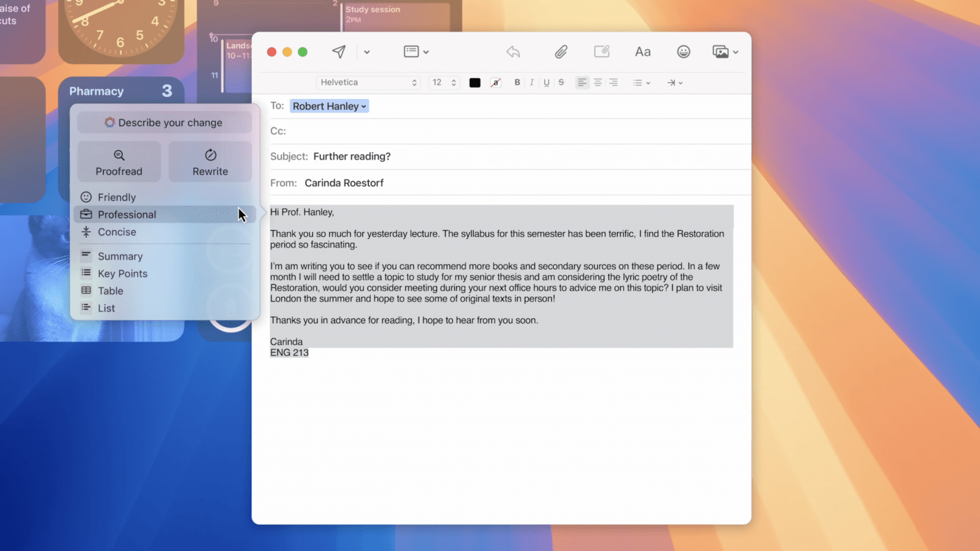This screenshot has width=980, height=551.
Task: Click the Send message paper plane icon
Action: (x=339, y=52)
